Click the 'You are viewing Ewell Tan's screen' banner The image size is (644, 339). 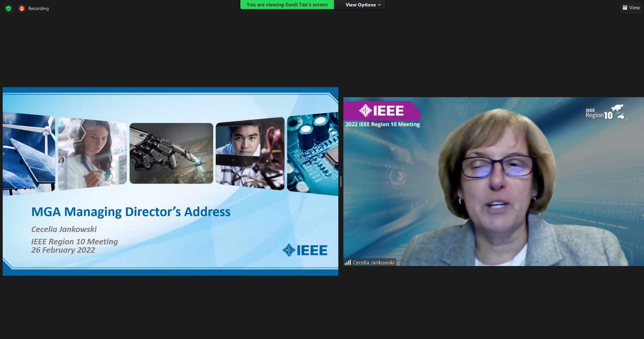(287, 5)
